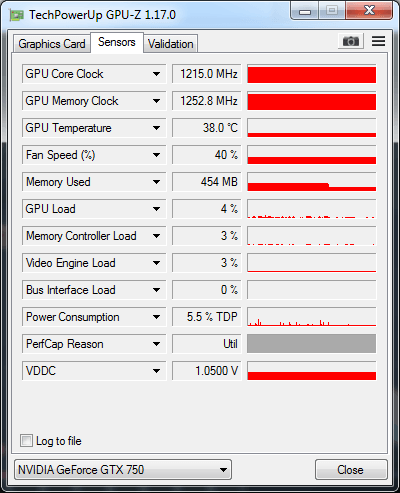
Task: Select the Sensors tab
Action: 117,42
